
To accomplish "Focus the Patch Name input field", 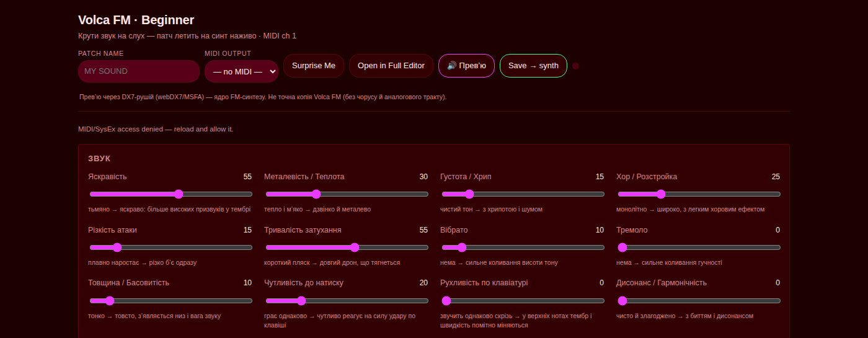I will 139,71.
